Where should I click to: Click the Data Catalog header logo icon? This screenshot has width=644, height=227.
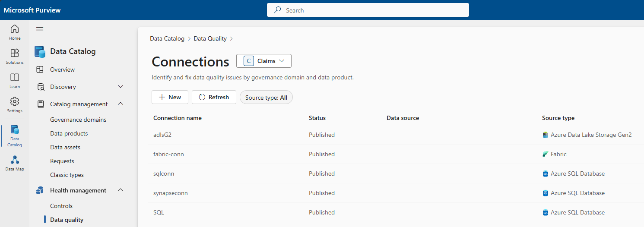point(40,52)
